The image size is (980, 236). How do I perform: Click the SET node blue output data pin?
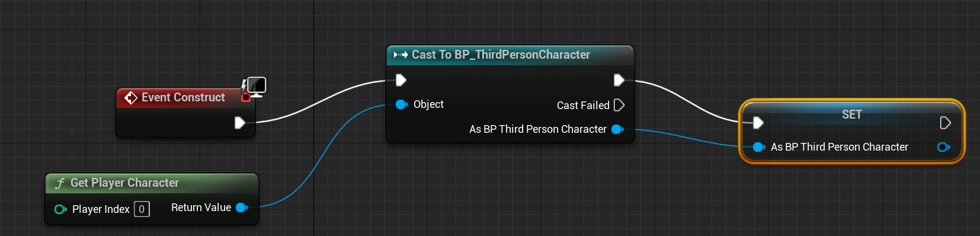pyautogui.click(x=944, y=147)
